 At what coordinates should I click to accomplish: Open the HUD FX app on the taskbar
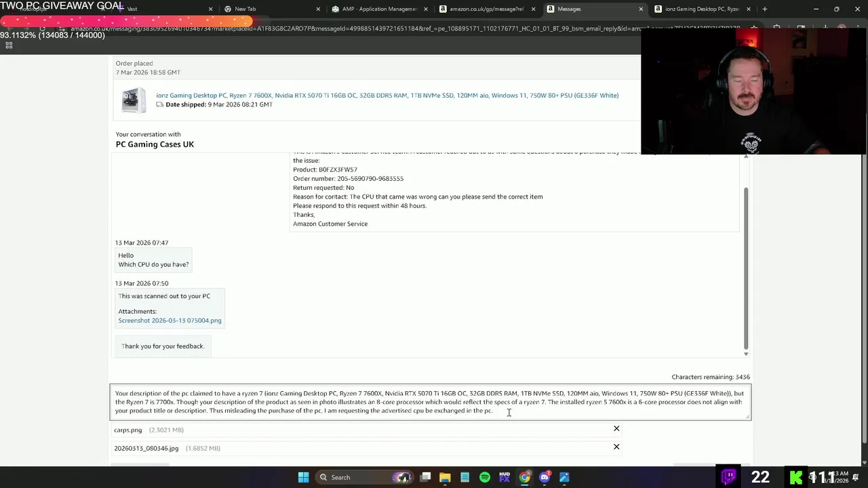505,477
